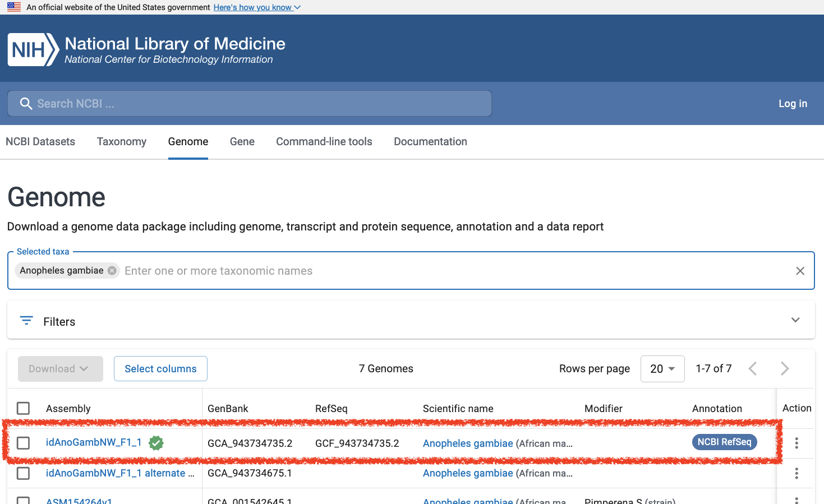The height and width of the screenshot is (504, 824).
Task: Click the Log in link
Action: pyautogui.click(x=793, y=104)
